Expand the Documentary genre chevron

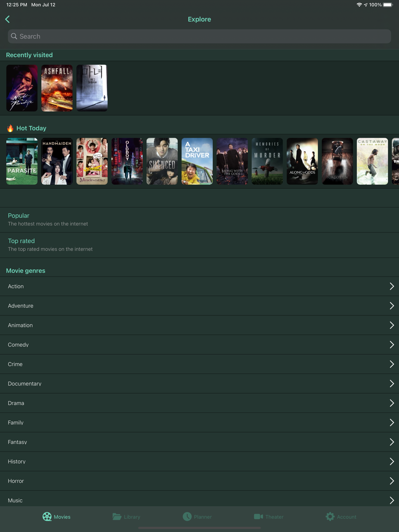(x=391, y=384)
